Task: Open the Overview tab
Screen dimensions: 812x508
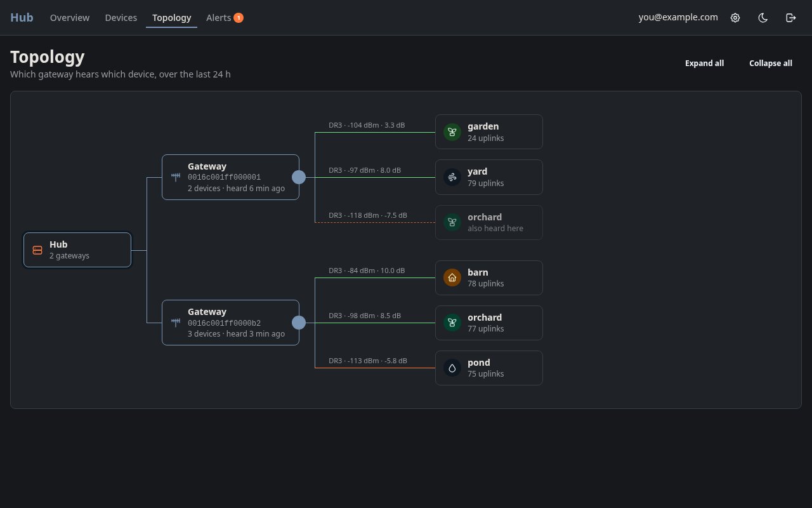Action: [x=70, y=18]
